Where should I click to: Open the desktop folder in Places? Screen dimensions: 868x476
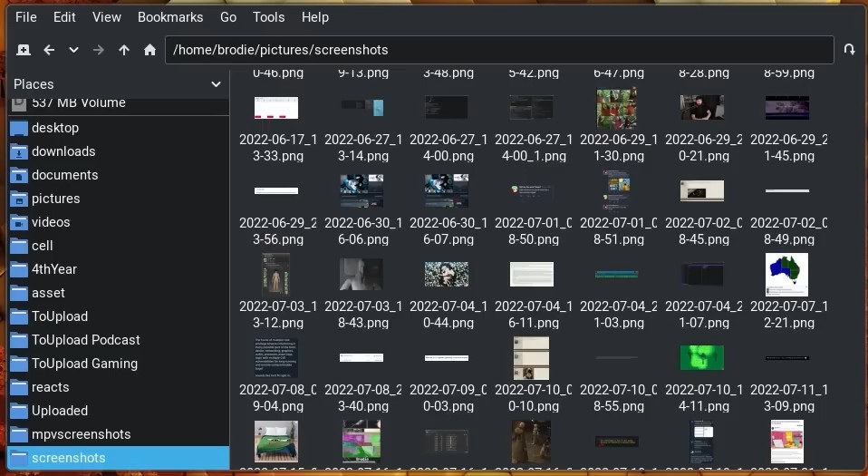(119, 128)
